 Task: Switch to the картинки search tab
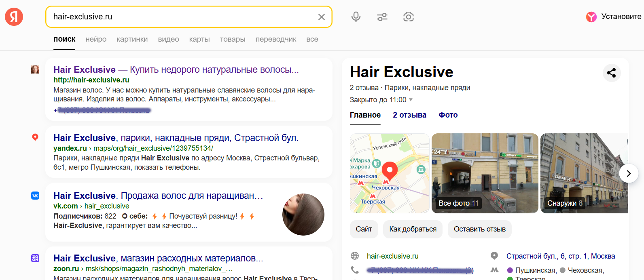tap(132, 39)
